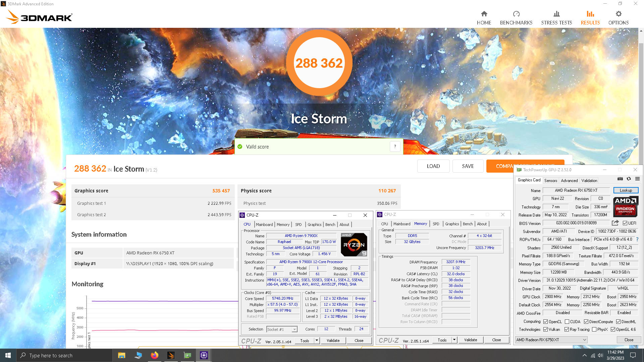Click the Physics score value 110 267
644x362 pixels.
pos(387,191)
